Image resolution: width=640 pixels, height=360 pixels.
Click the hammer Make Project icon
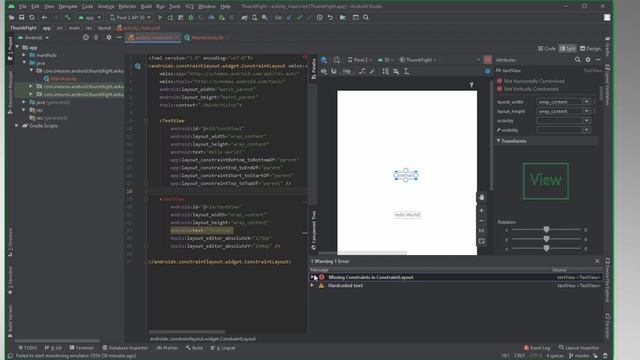click(68, 18)
